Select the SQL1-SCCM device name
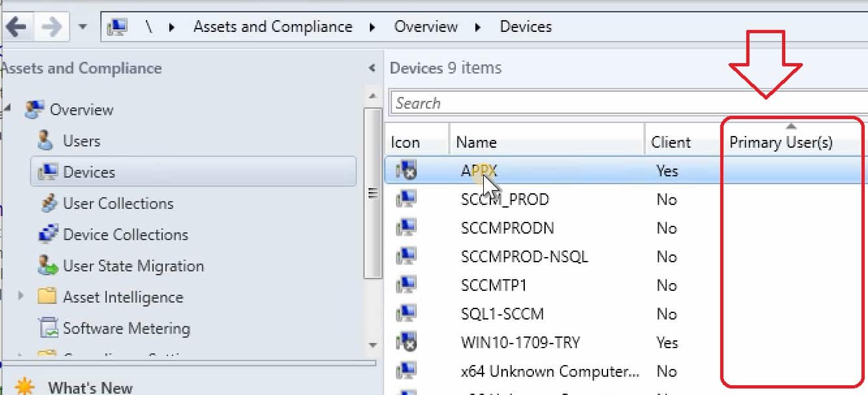 pyautogui.click(x=502, y=314)
